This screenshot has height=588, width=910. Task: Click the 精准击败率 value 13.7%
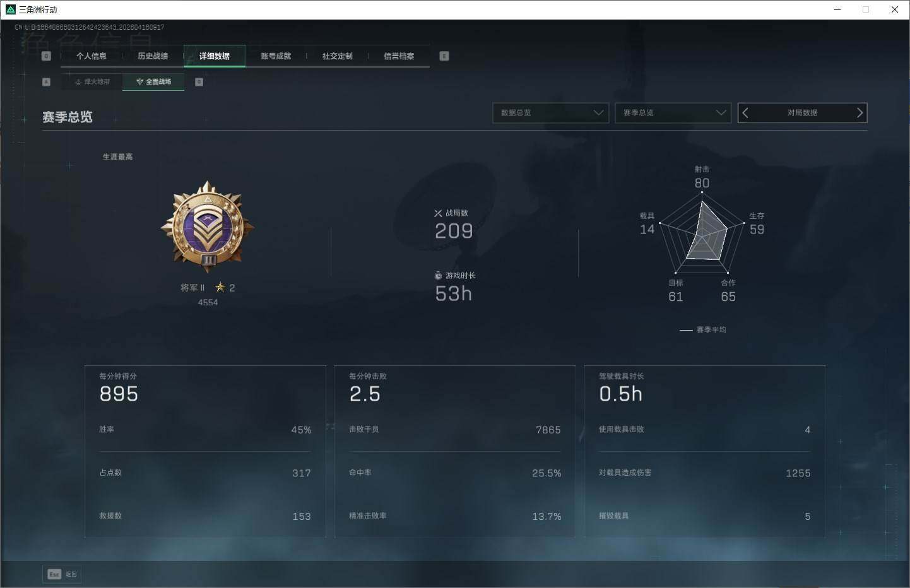click(547, 517)
